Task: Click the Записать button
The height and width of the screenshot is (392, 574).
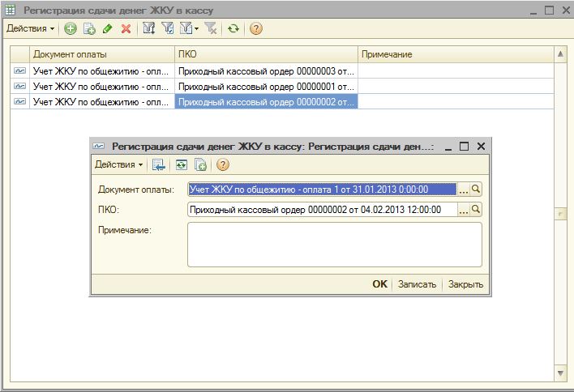Action: 417,284
